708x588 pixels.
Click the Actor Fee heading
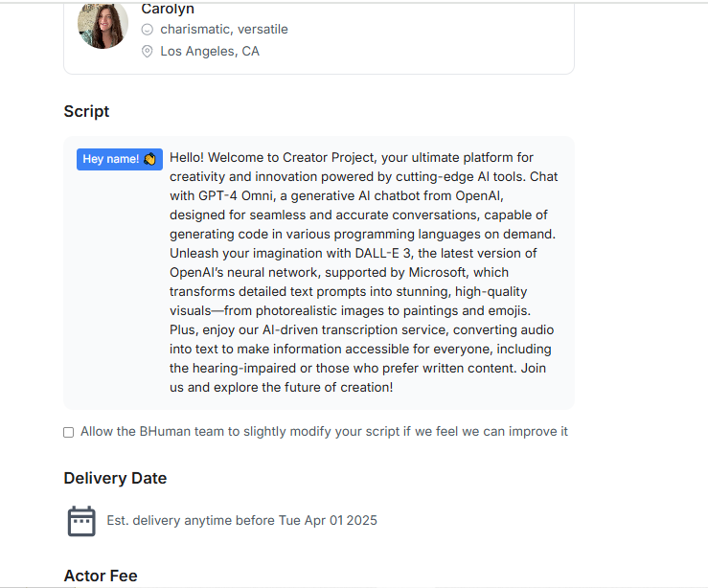[x=101, y=576]
